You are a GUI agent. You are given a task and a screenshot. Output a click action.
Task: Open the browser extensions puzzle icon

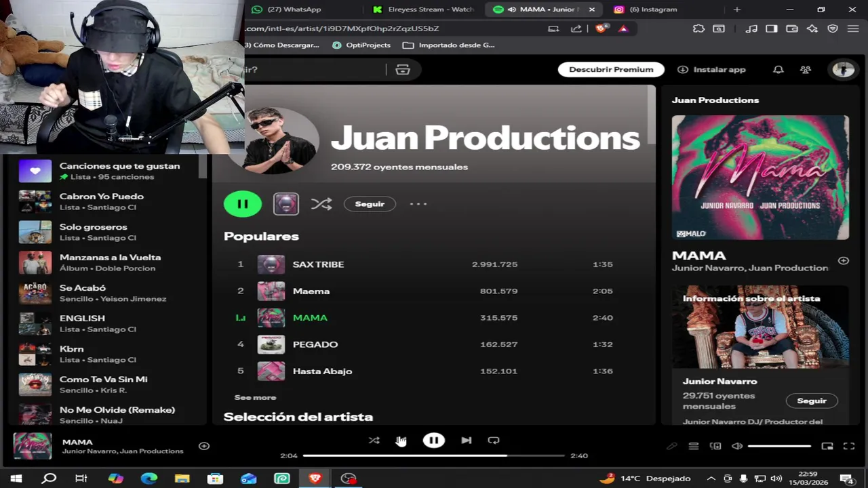click(698, 28)
